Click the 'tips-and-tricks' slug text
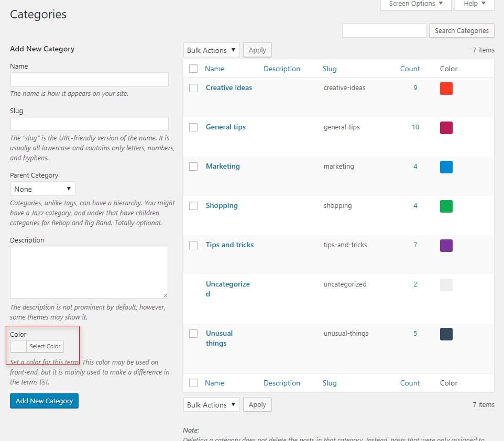Viewport: 504px width, 441px height. (345, 245)
